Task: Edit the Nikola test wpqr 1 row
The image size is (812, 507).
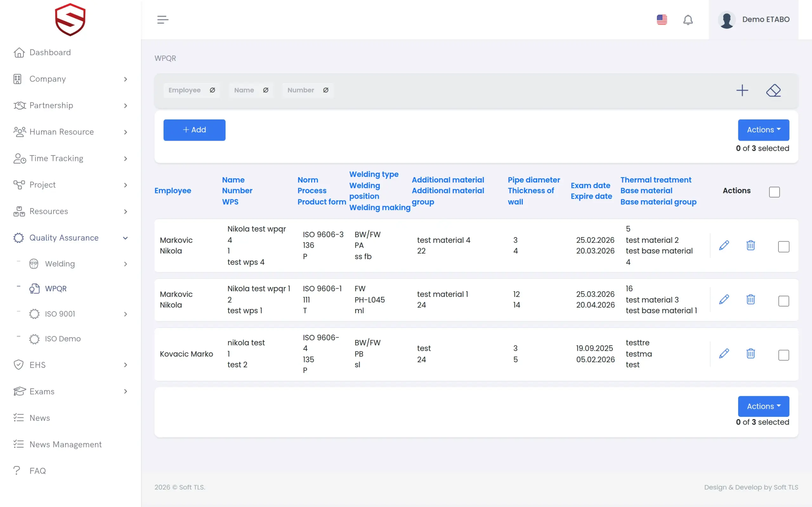Action: (x=724, y=299)
